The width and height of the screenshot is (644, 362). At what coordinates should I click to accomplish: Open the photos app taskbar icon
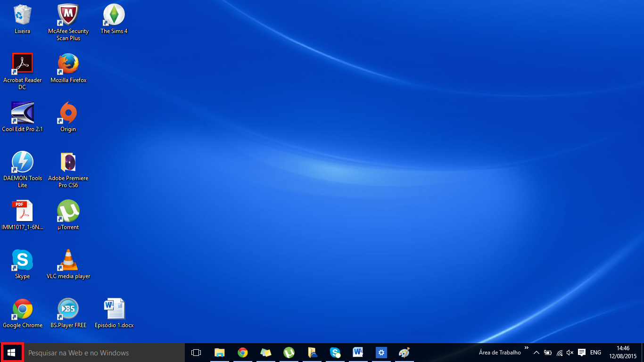click(266, 353)
